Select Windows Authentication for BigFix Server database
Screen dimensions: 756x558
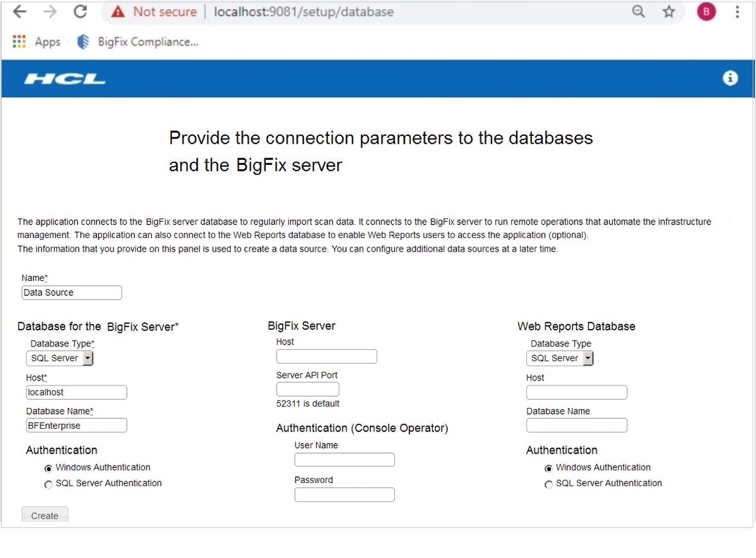click(49, 468)
